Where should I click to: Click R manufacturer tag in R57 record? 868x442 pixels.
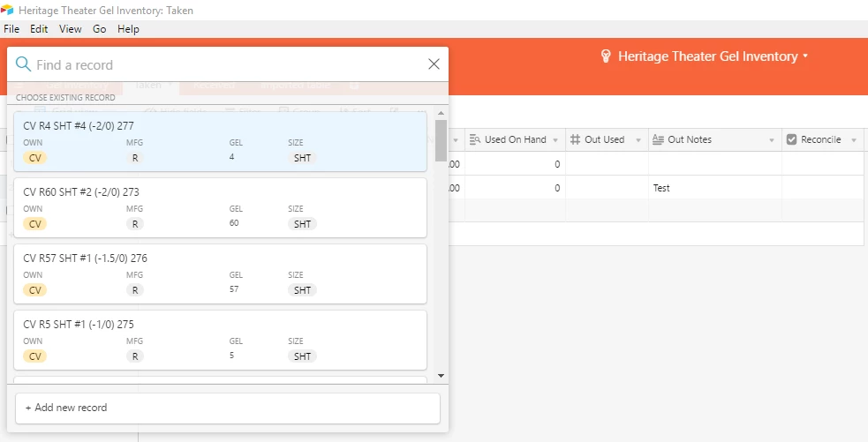(x=135, y=290)
